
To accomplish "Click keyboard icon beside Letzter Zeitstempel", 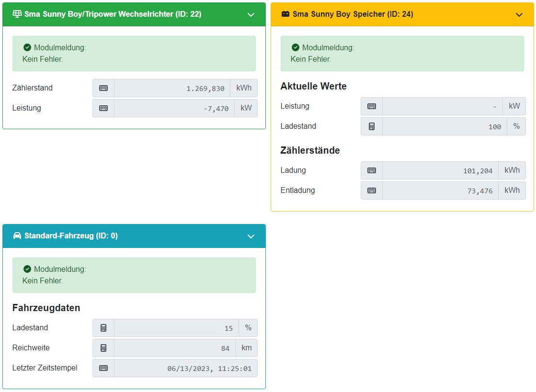I will point(103,368).
